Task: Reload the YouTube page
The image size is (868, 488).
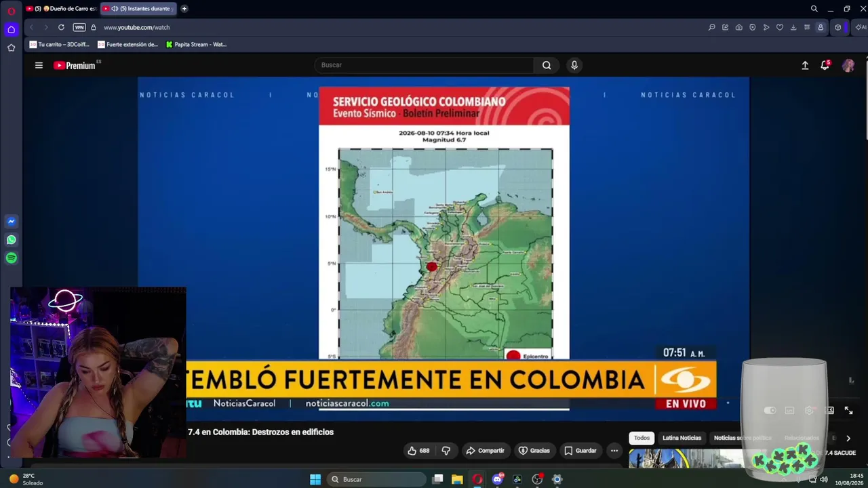Action: [61, 27]
